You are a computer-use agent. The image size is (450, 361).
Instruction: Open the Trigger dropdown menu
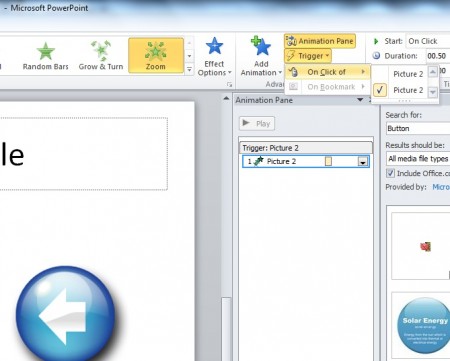(308, 56)
